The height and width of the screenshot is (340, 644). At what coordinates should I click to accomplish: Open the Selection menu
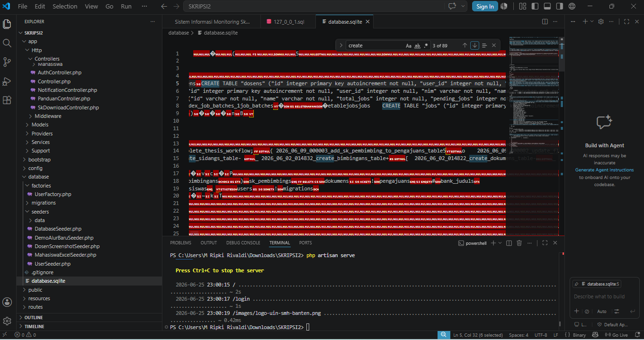coord(65,7)
